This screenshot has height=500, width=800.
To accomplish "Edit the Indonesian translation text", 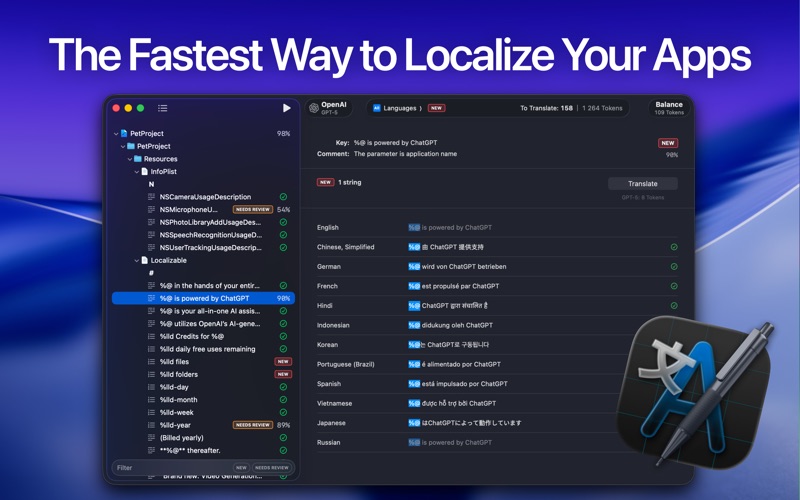I will [x=451, y=326].
